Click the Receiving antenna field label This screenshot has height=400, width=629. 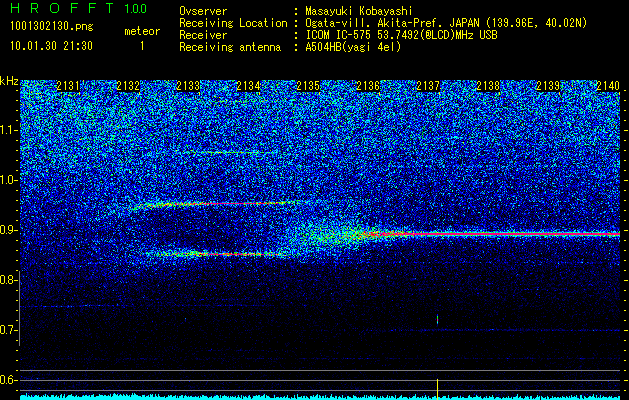(x=230, y=47)
